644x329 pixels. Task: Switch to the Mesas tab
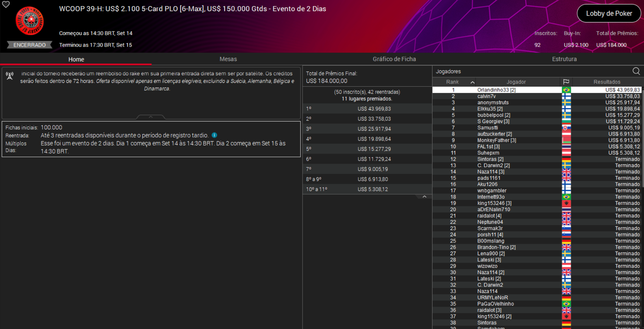pos(228,59)
